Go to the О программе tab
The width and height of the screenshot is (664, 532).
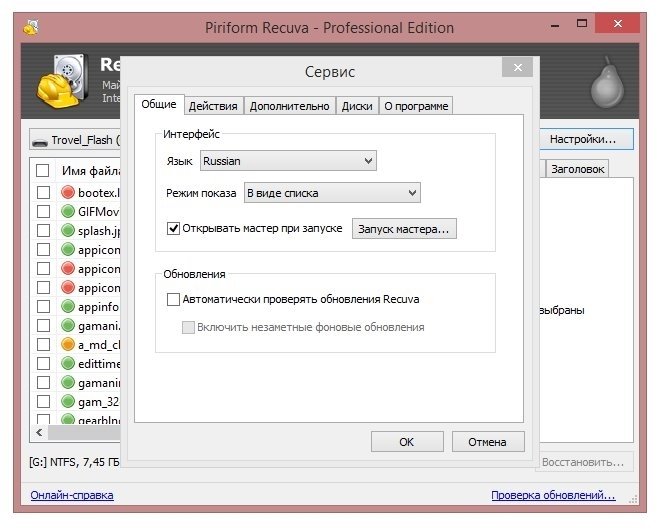coord(416,106)
